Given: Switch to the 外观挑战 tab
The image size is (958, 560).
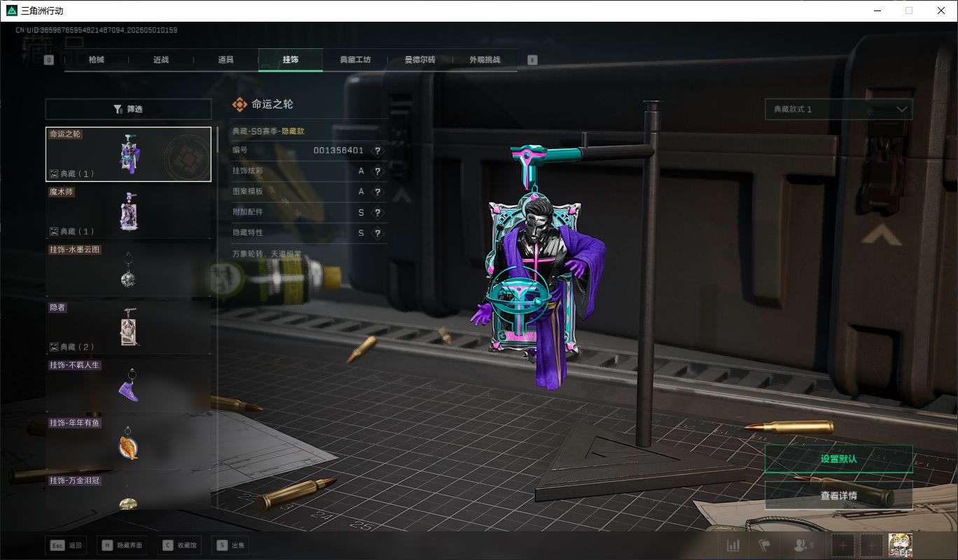Looking at the screenshot, I should (485, 60).
